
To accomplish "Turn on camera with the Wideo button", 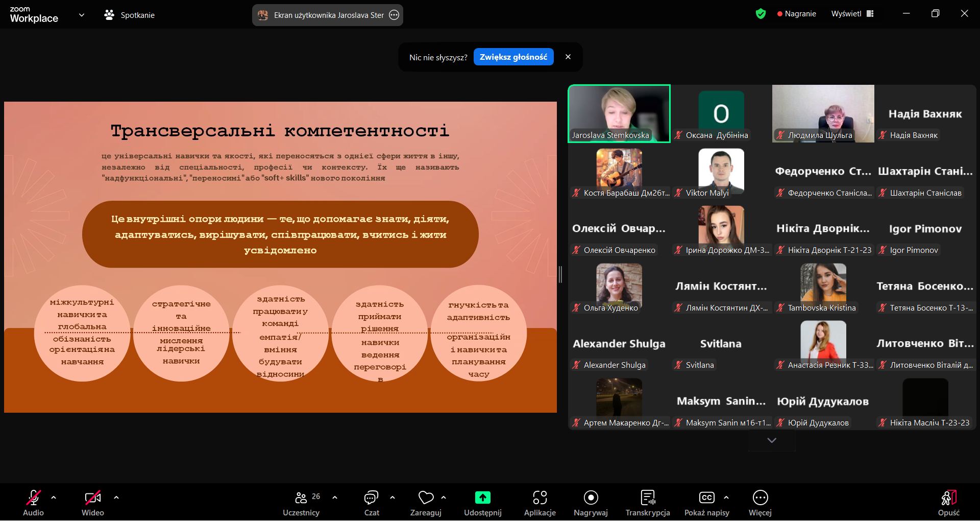I will [x=92, y=498].
